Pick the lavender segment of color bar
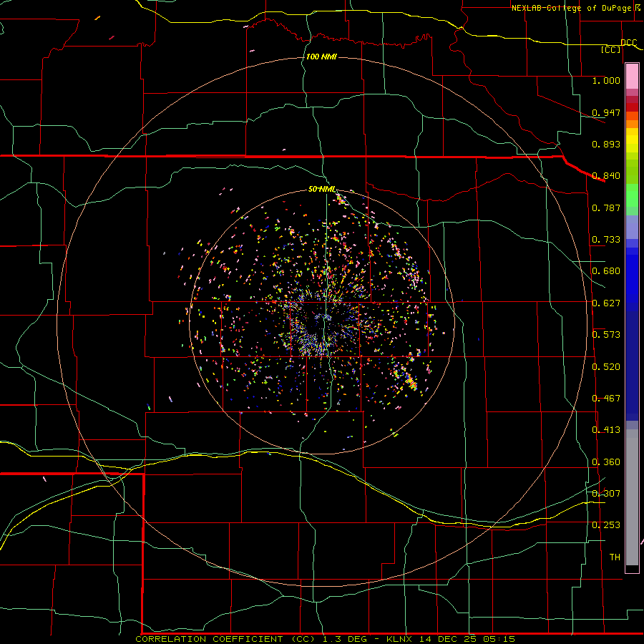 pos(632,227)
